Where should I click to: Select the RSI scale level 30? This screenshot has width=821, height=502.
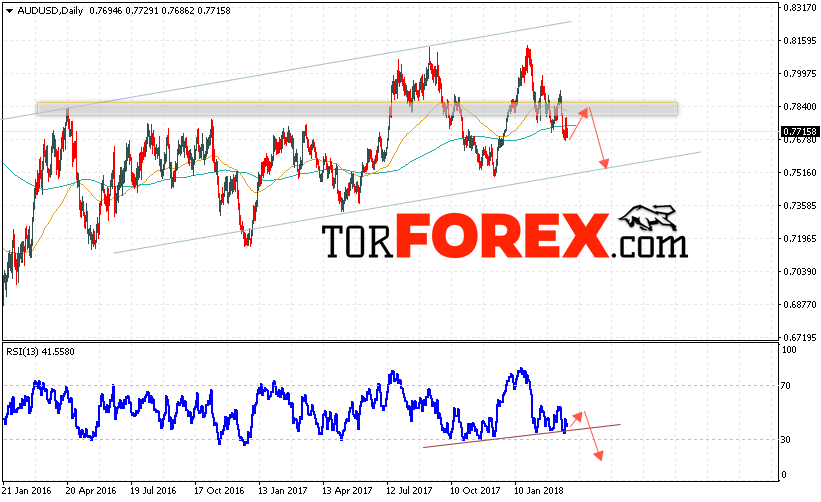(x=785, y=440)
